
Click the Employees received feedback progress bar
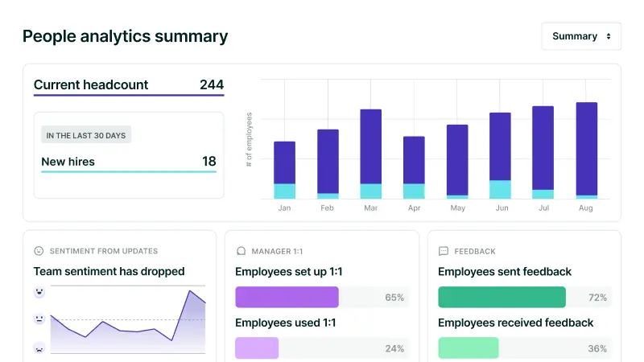[524, 348]
